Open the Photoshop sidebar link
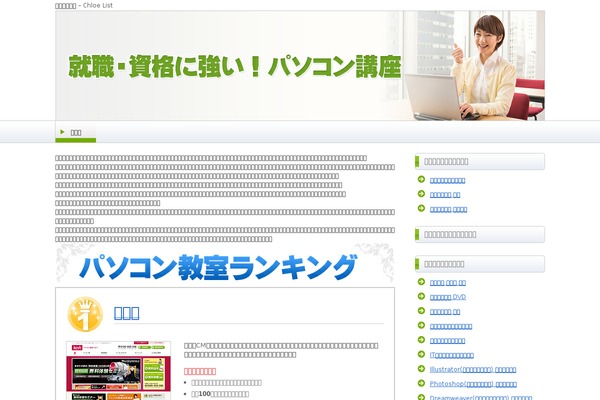The height and width of the screenshot is (400, 600). (473, 384)
